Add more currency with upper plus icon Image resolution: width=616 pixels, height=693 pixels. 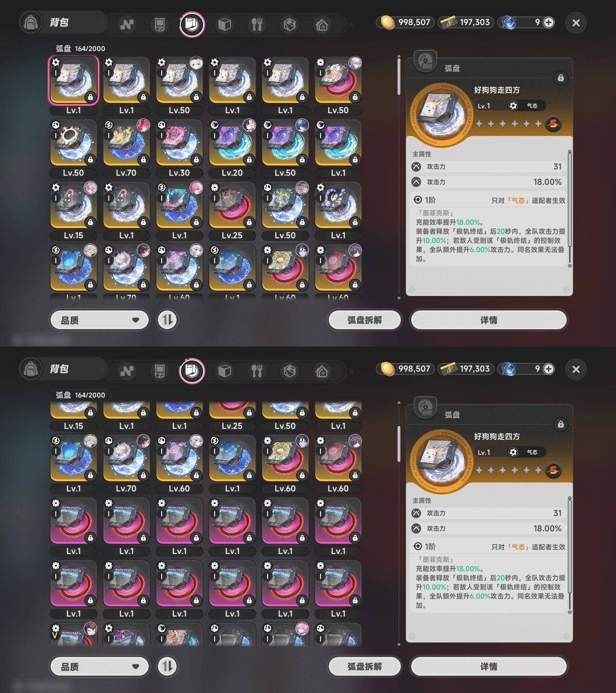point(548,22)
